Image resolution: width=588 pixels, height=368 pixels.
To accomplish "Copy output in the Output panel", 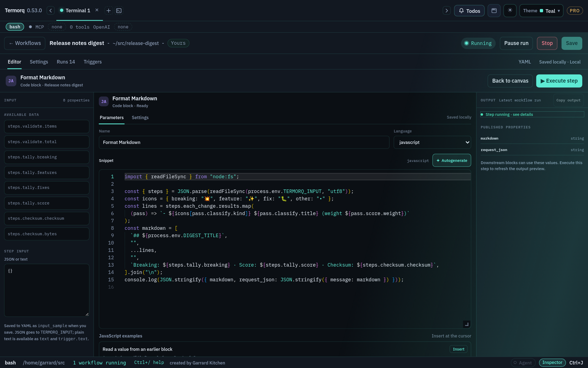I will pos(568,100).
